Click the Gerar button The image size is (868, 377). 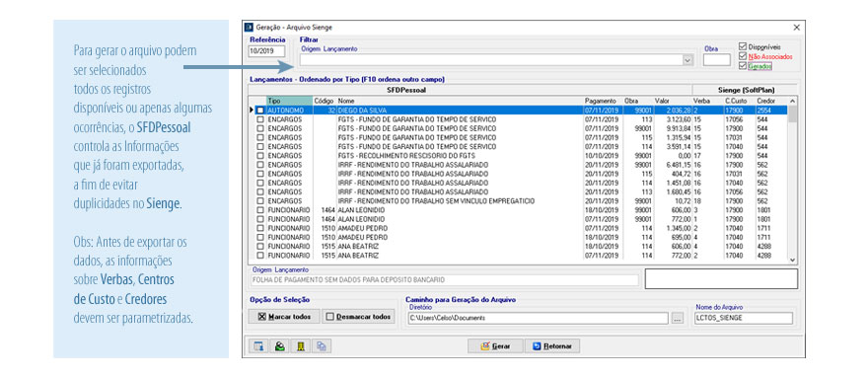(494, 346)
